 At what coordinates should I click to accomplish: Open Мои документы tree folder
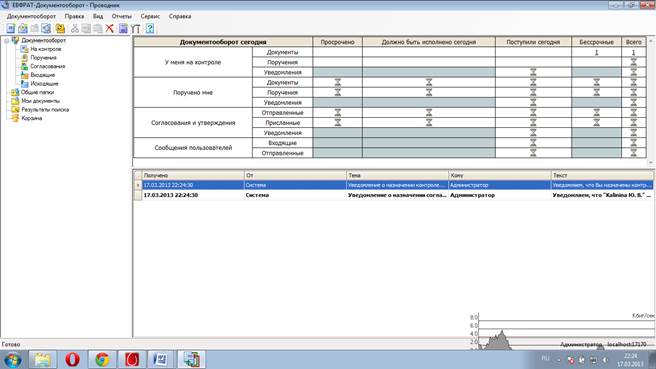click(41, 101)
